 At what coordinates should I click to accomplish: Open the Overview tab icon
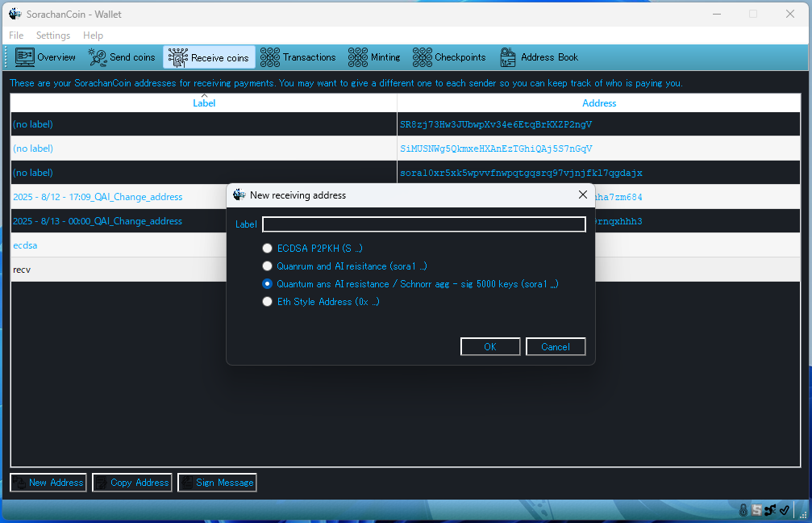pyautogui.click(x=25, y=57)
